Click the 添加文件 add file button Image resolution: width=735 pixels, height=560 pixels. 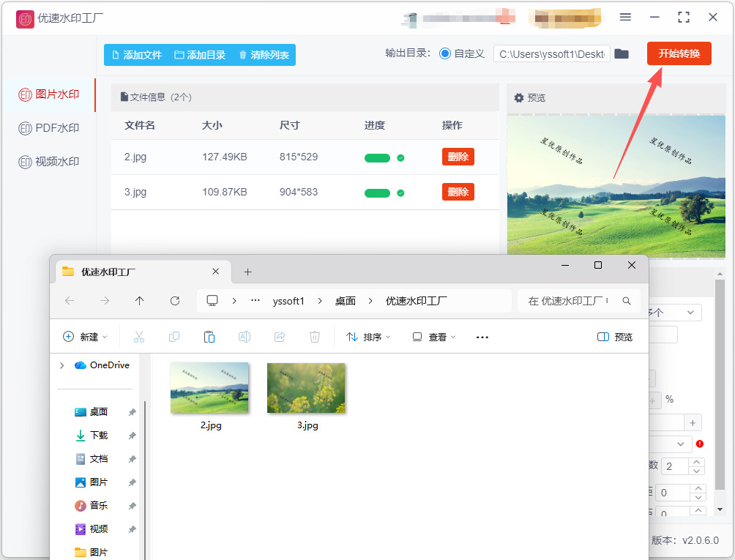(x=137, y=55)
